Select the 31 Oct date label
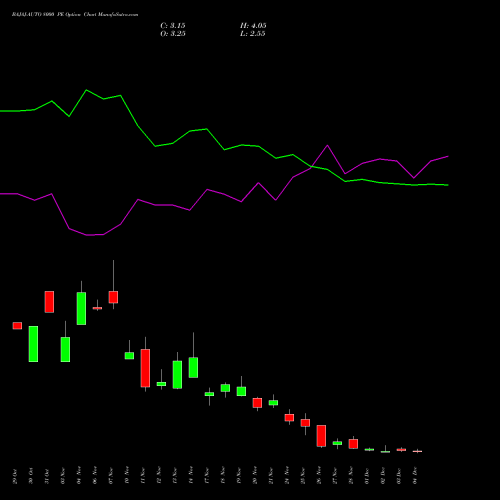Screen dimensions: 500x500 pyautogui.click(x=47, y=476)
